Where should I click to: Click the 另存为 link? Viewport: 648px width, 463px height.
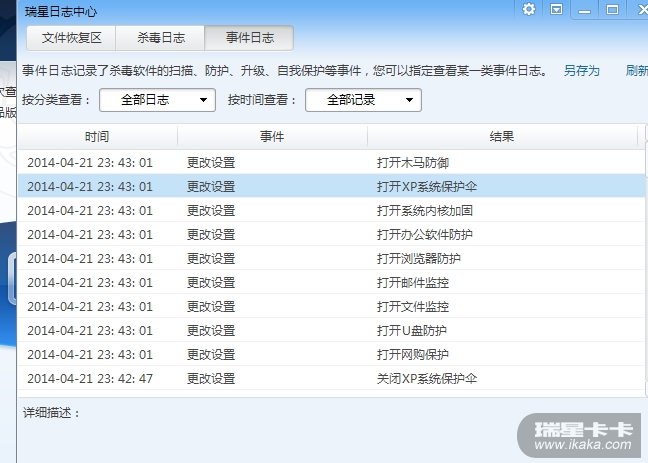point(581,71)
